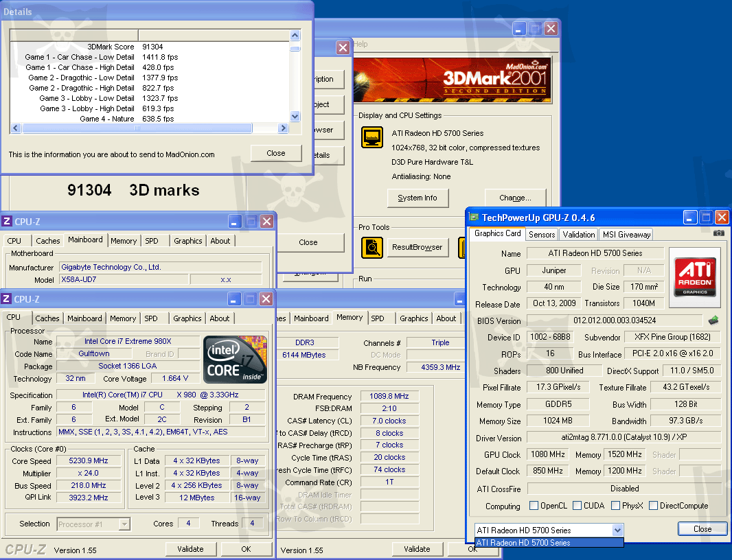This screenshot has height=560, width=732.
Task: Click the Change... button in 3DMark
Action: point(515,198)
